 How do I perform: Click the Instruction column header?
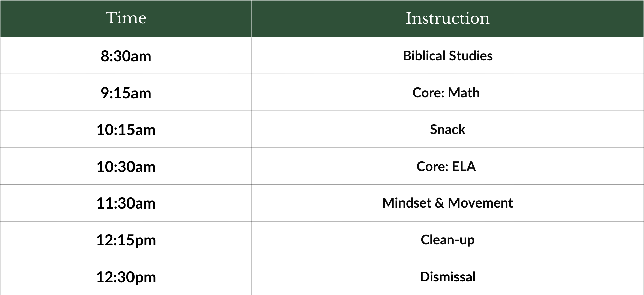click(x=447, y=18)
